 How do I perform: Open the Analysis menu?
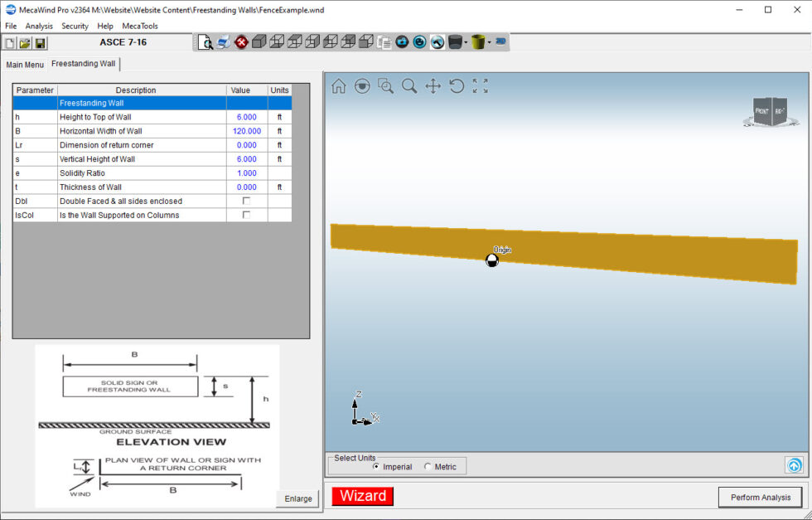pyautogui.click(x=39, y=26)
